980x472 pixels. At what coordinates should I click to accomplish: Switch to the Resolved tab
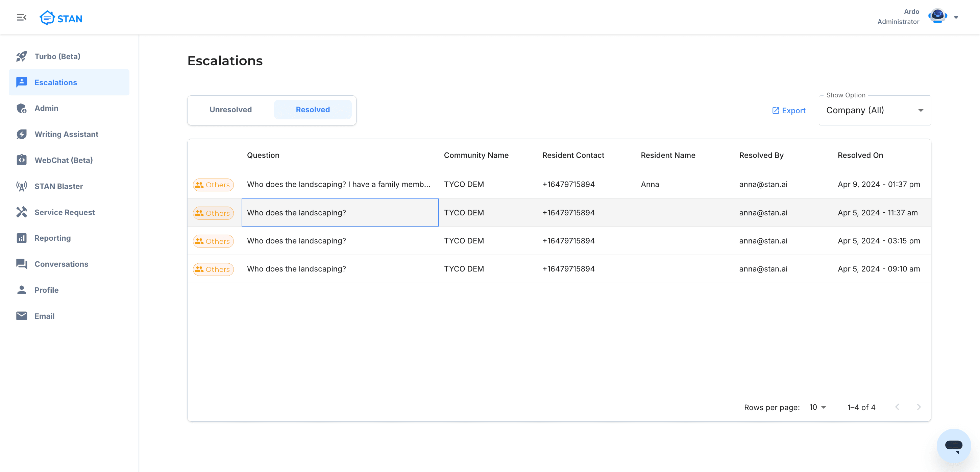point(313,110)
